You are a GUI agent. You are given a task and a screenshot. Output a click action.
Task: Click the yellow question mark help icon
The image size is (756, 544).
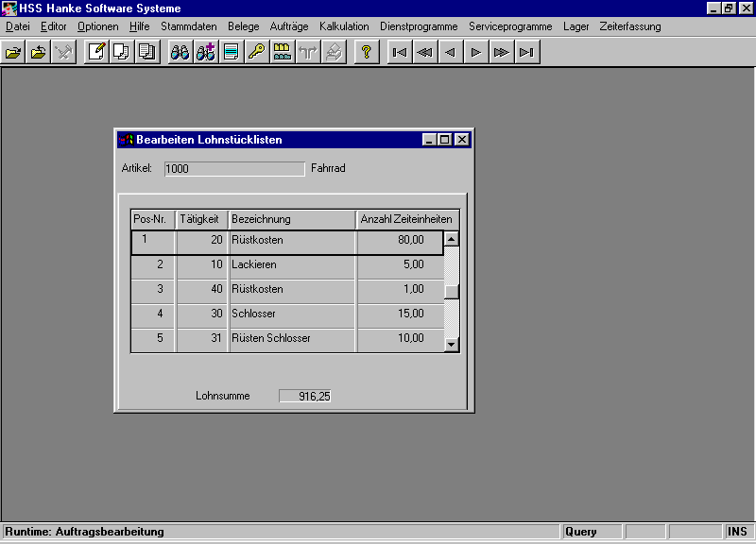pos(366,53)
